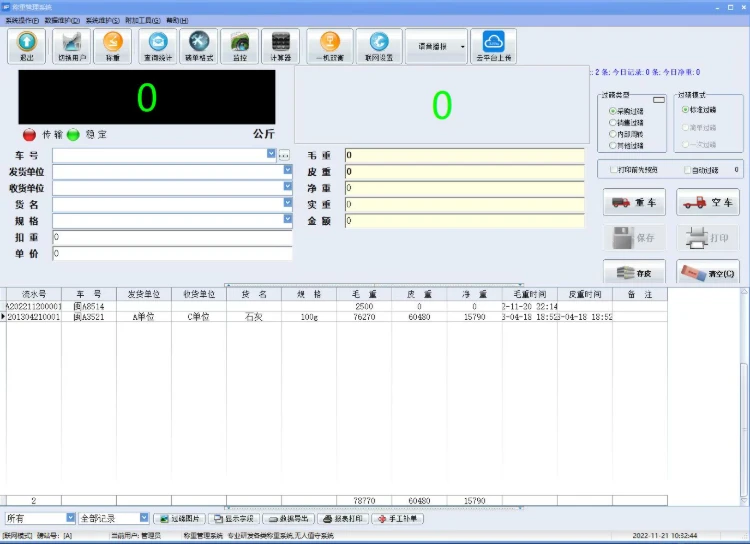Select 简单过磅 simple mode radio

point(685,127)
